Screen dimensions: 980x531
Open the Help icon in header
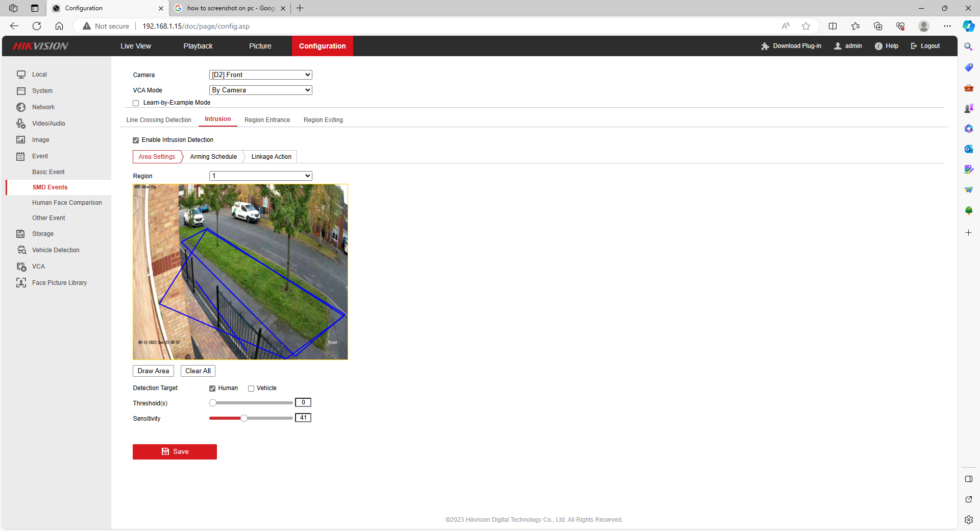[878, 46]
